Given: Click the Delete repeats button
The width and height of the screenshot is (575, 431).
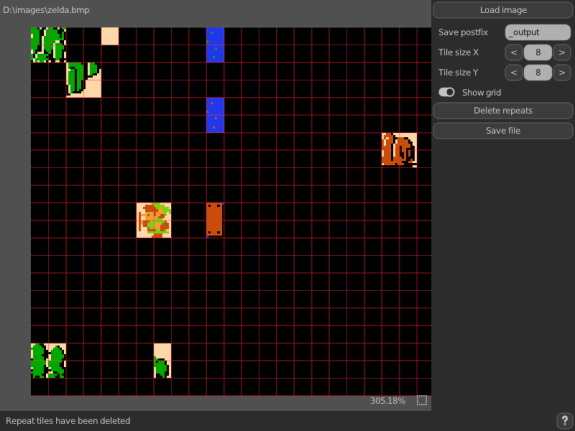Looking at the screenshot, I should coord(503,110).
